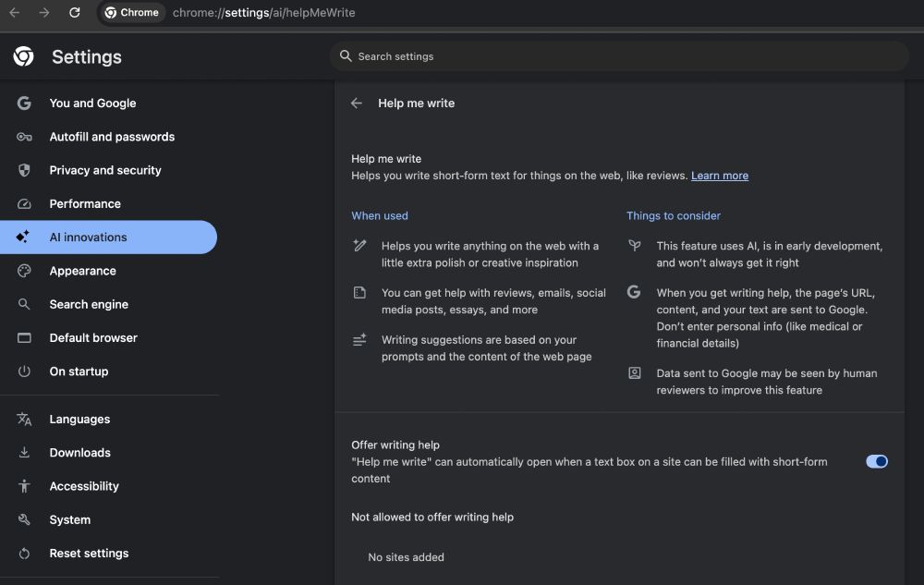Viewport: 924px width, 585px height.
Task: Click the address bar URL
Action: (x=263, y=12)
